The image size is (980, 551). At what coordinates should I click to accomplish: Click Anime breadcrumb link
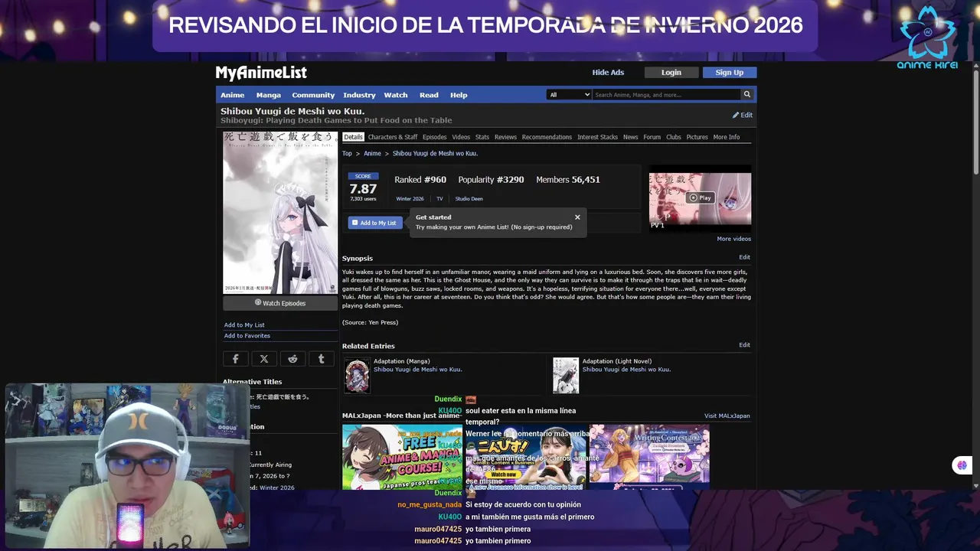[x=372, y=153]
